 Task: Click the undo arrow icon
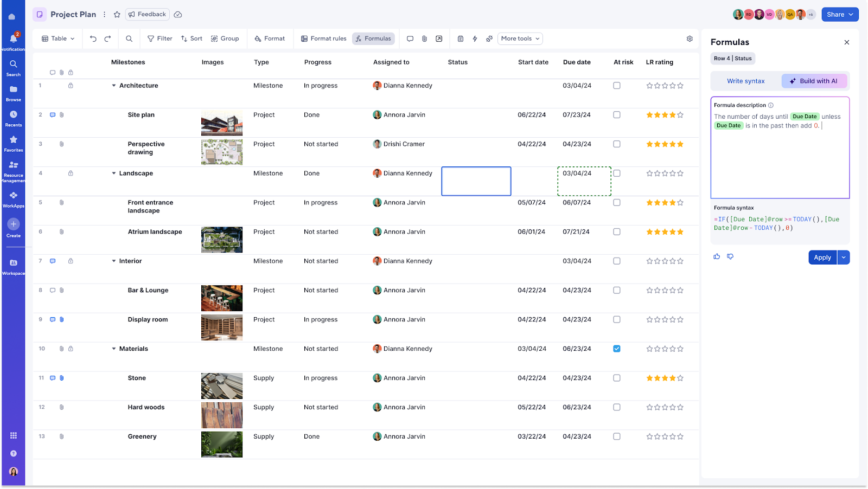93,38
